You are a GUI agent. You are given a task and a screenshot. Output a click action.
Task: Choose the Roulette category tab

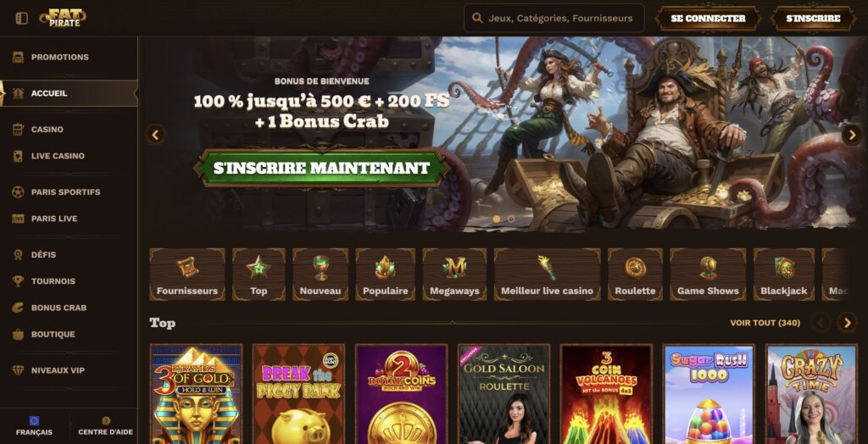click(635, 275)
